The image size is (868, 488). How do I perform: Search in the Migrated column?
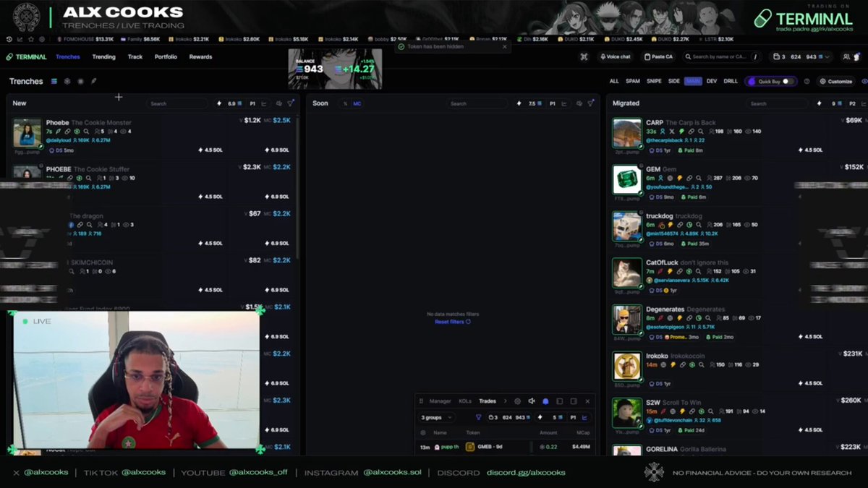point(778,103)
